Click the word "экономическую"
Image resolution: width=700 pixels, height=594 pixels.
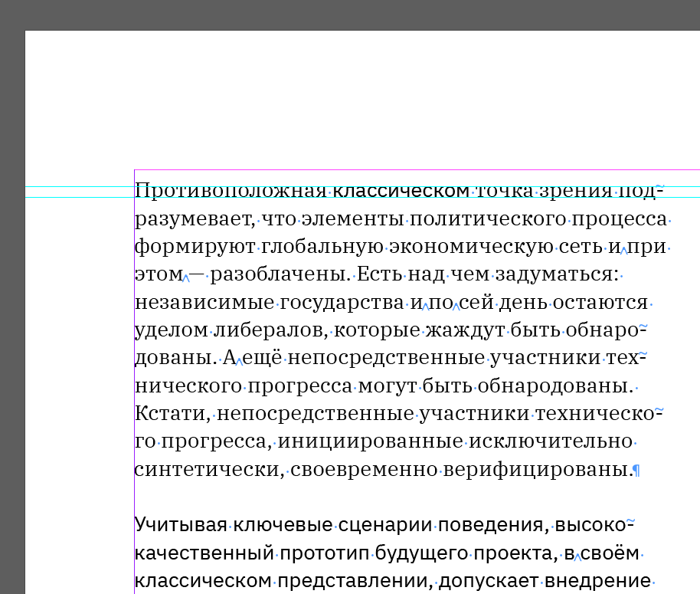click(x=471, y=247)
